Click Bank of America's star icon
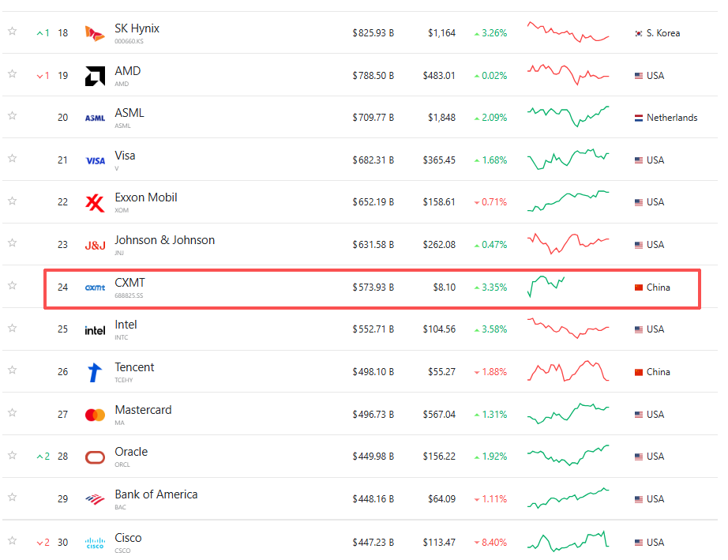728x560 pixels. (x=13, y=498)
